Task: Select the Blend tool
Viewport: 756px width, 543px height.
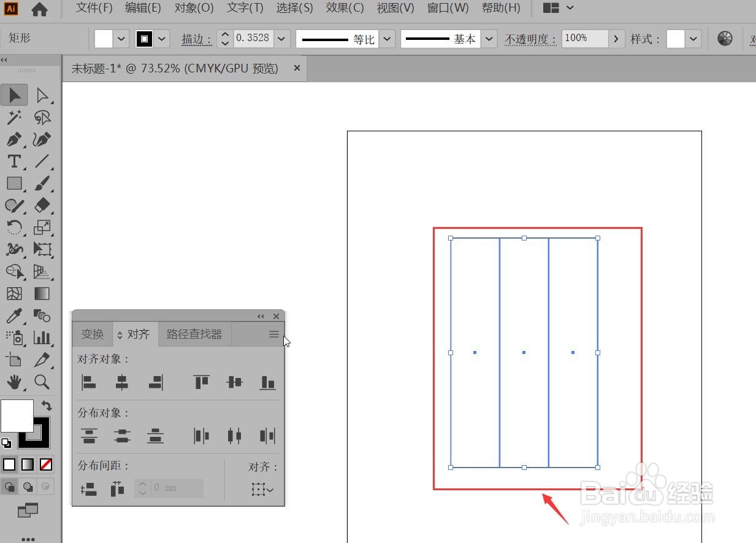Action: (42, 316)
